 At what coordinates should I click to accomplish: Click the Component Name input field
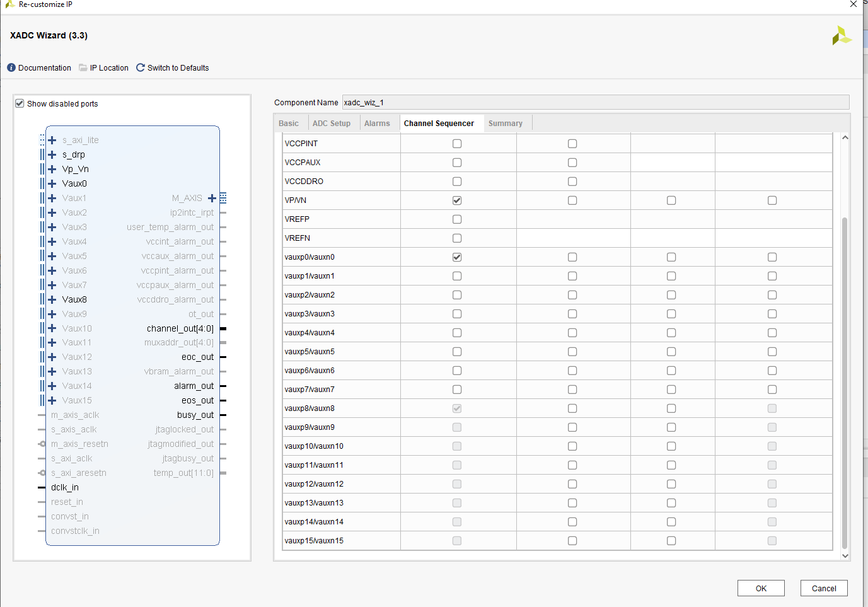(596, 102)
